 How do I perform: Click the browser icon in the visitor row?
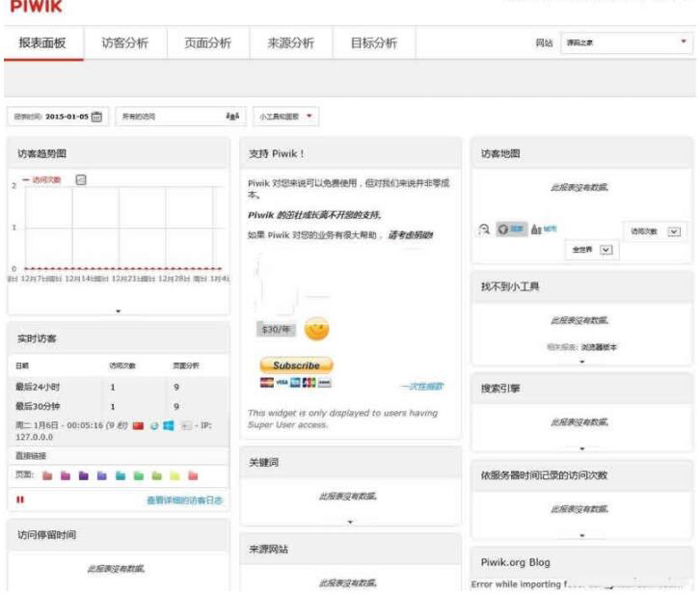tap(154, 426)
